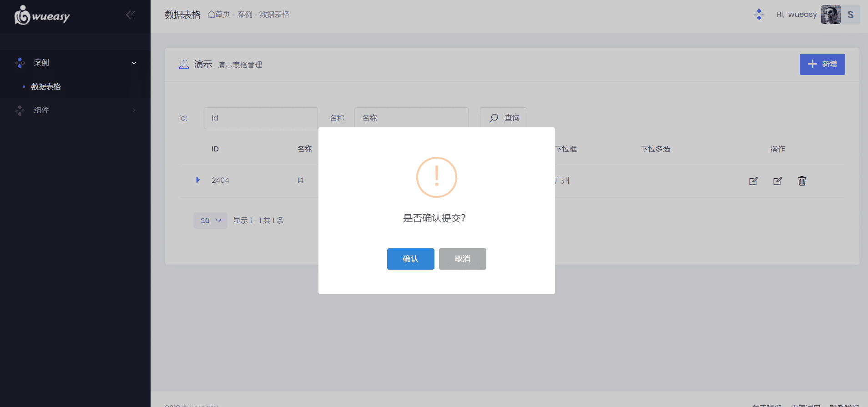Open the user avatar photo
This screenshot has width=868, height=407.
point(831,15)
